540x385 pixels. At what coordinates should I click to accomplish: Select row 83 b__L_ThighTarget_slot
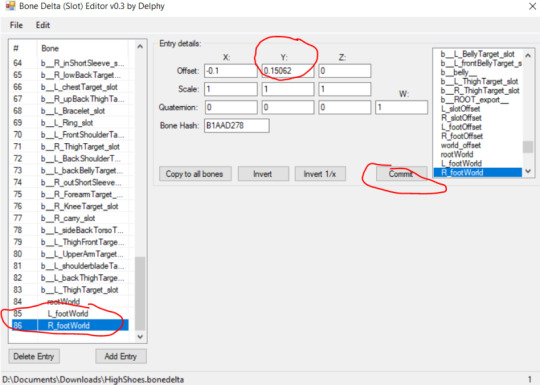(x=70, y=290)
